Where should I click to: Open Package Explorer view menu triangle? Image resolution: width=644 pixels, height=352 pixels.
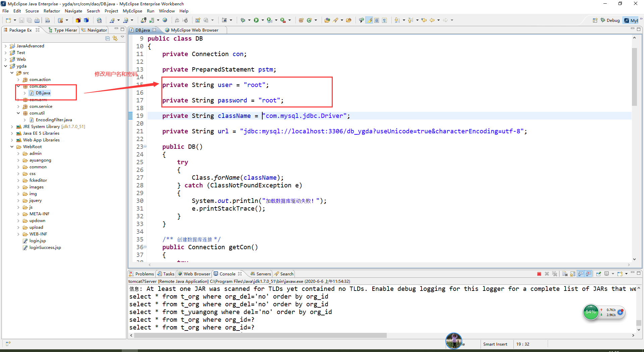pos(122,37)
